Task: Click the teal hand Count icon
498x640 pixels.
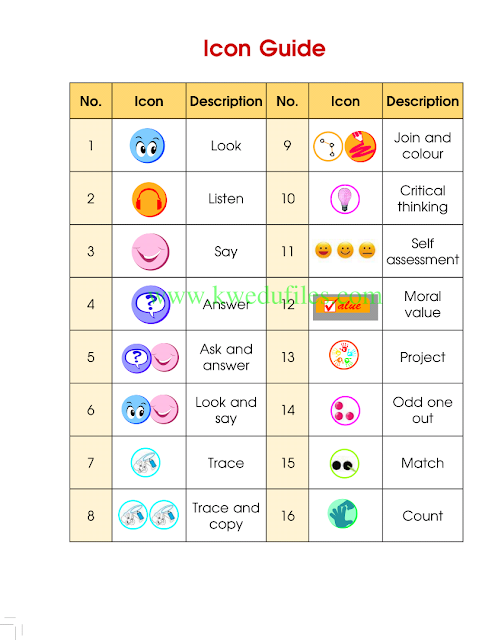Action: (343, 513)
